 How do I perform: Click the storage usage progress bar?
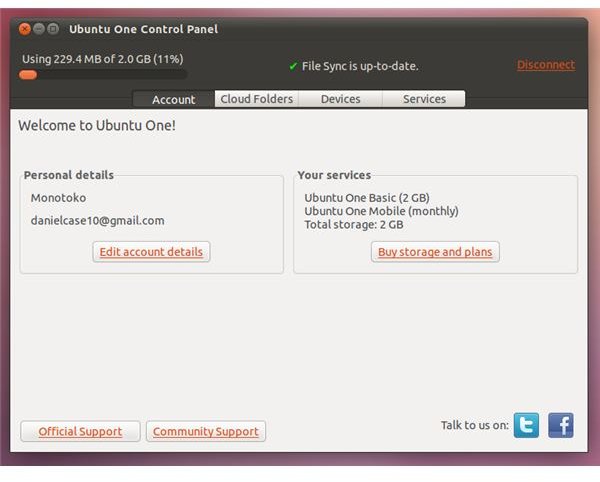point(103,75)
